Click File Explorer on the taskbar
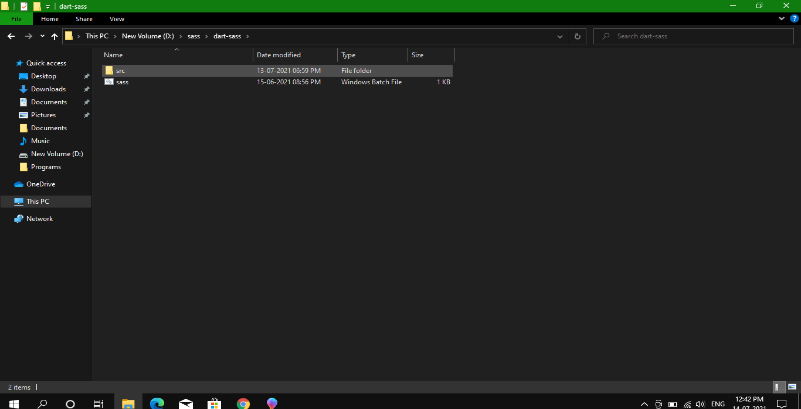Viewport: 801px width, 409px height. [128, 403]
